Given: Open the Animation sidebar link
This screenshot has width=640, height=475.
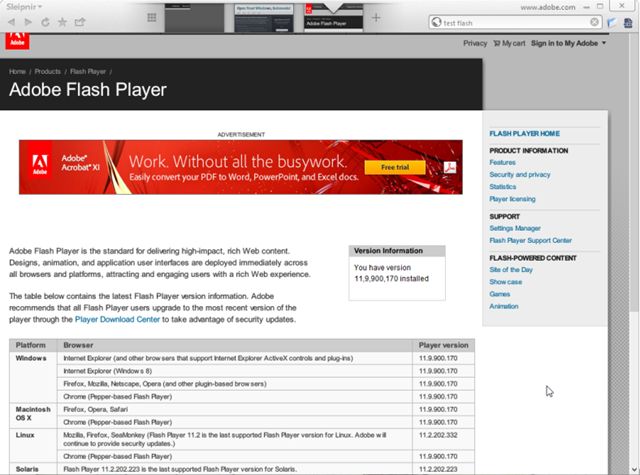Looking at the screenshot, I should click(x=504, y=306).
